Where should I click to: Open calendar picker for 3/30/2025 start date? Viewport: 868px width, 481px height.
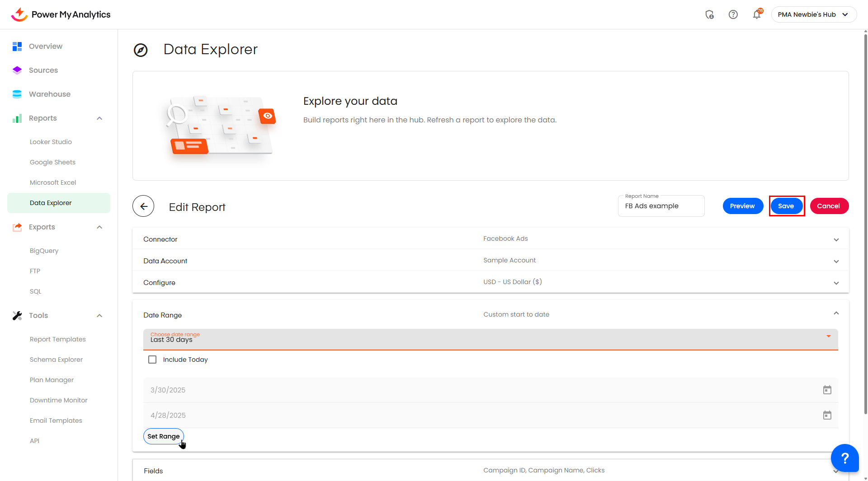point(827,390)
